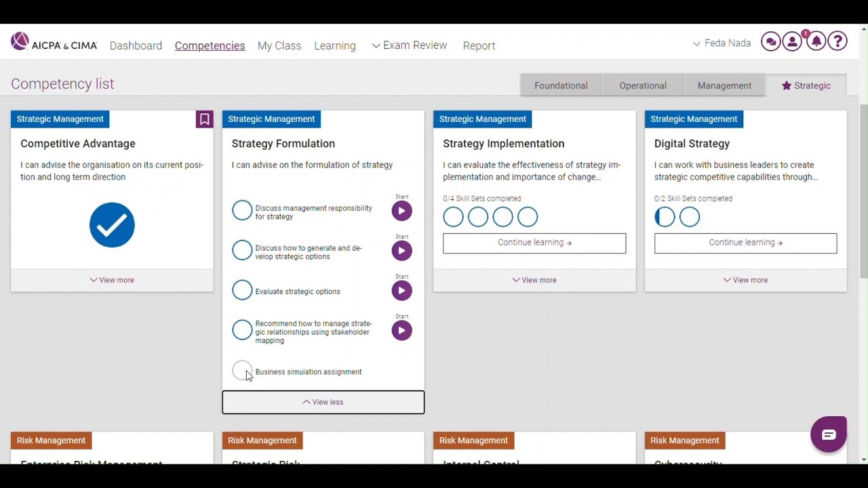Go to Dashboard in navigation
The height and width of the screenshot is (488, 868).
pos(136,45)
